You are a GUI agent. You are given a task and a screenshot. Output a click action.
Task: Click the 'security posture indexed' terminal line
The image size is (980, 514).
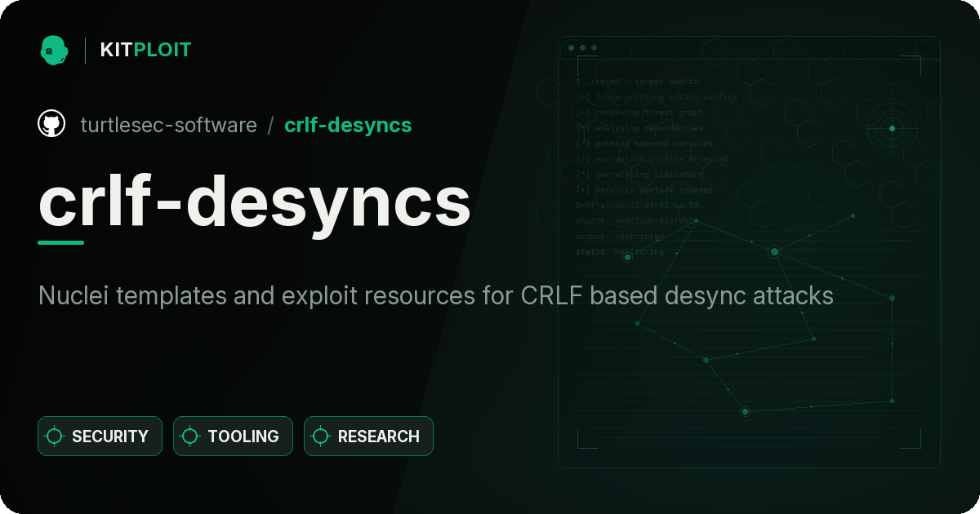click(644, 190)
